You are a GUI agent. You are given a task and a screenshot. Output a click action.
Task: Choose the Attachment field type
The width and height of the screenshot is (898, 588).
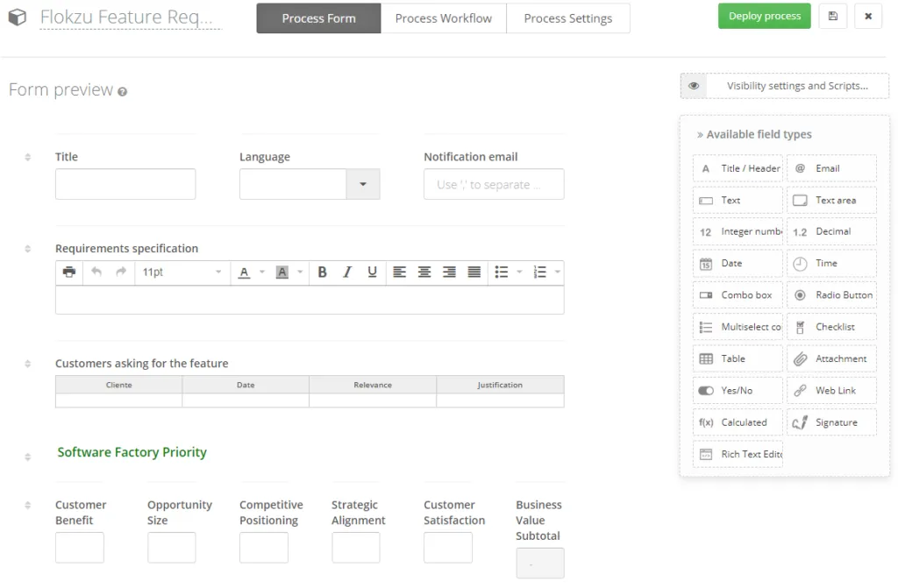[x=831, y=359]
